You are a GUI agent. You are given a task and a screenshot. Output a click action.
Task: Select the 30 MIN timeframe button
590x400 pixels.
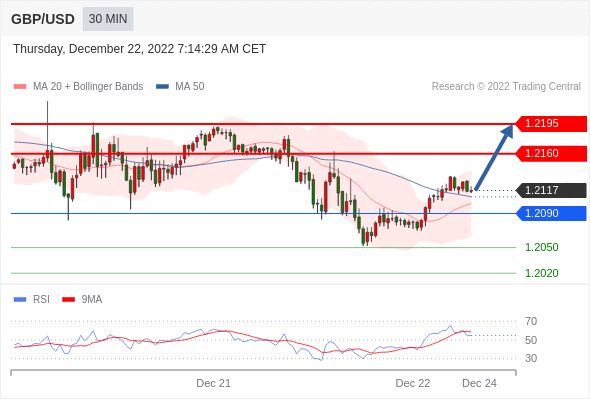click(x=108, y=19)
